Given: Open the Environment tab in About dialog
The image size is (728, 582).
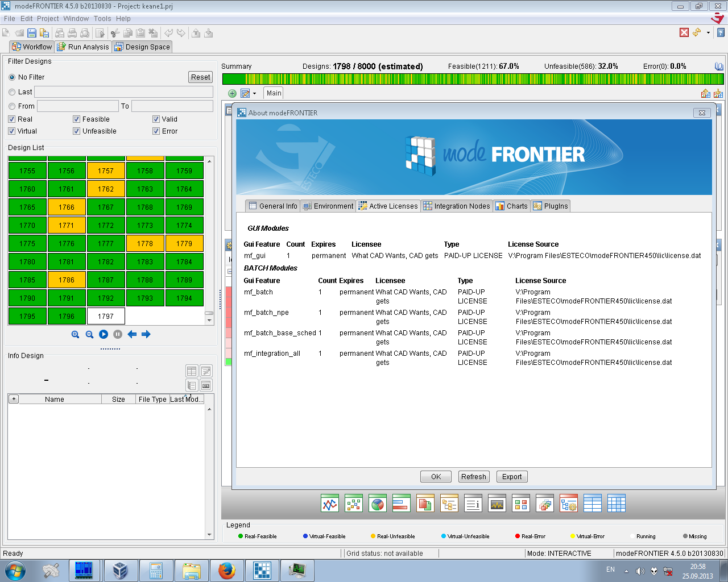Looking at the screenshot, I should 328,206.
